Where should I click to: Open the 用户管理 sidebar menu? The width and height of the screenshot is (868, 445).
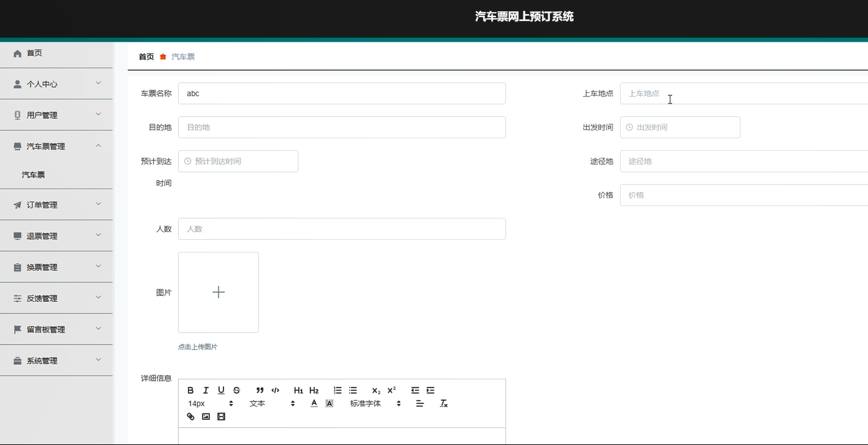coord(56,115)
